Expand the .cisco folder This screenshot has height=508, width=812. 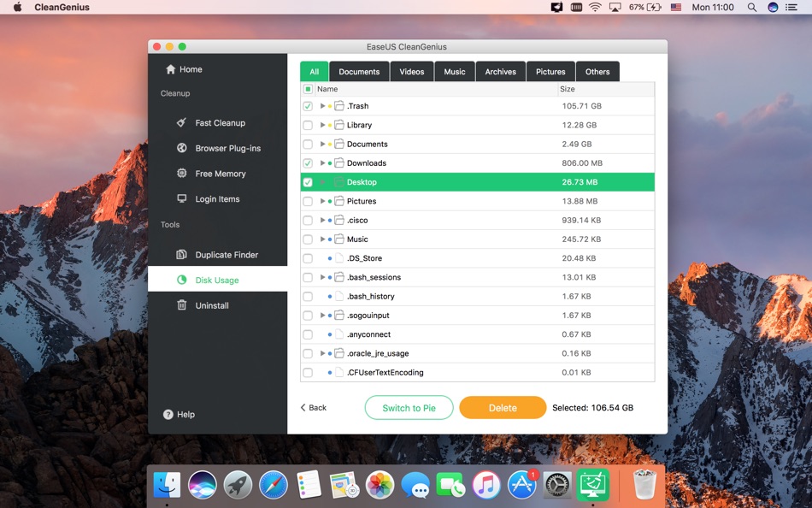click(x=322, y=221)
